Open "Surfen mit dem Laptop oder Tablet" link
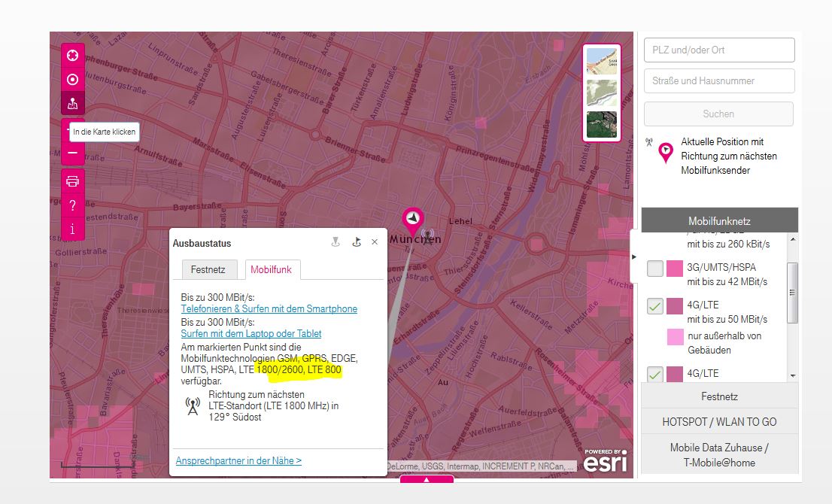 click(251, 334)
